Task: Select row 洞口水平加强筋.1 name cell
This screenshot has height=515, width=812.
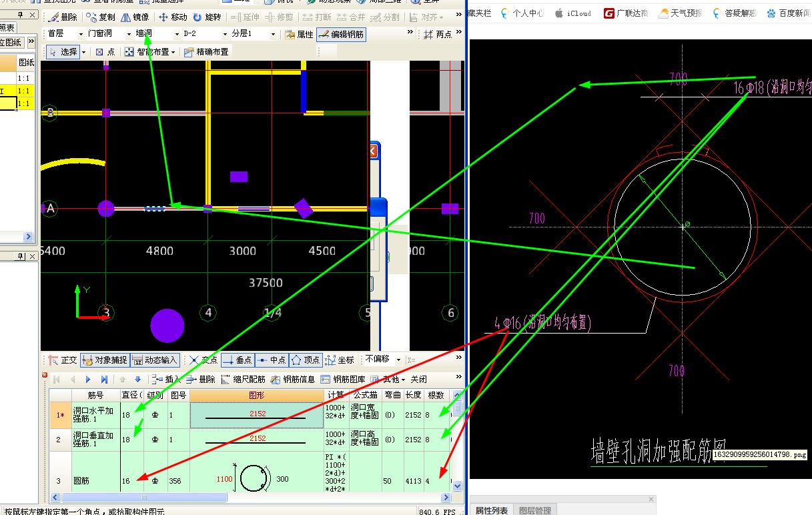Action: pyautogui.click(x=95, y=415)
